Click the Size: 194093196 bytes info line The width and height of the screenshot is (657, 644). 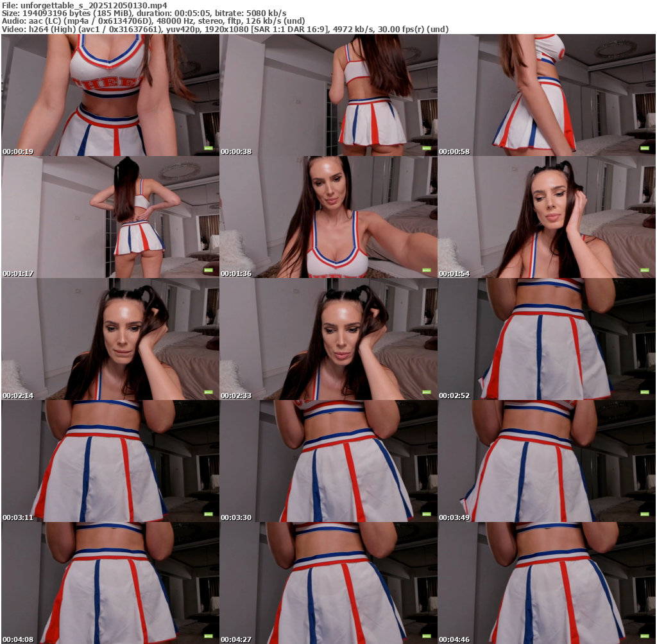[144, 13]
